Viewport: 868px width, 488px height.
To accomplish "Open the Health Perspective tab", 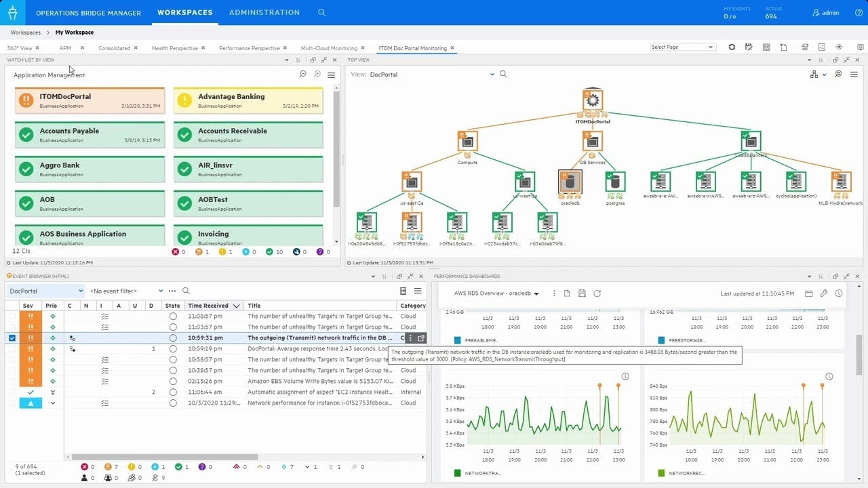I will (x=175, y=48).
